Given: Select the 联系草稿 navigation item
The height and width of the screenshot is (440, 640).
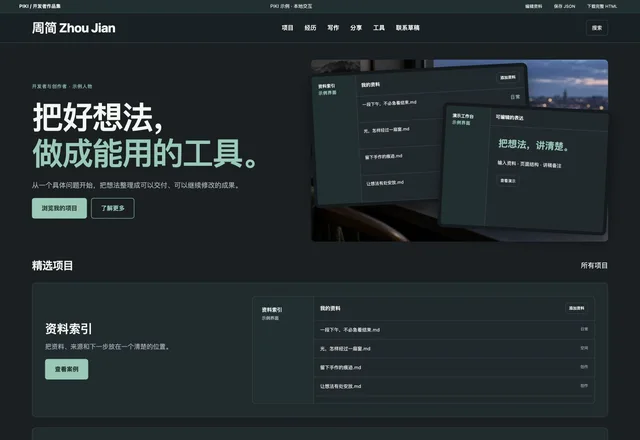Looking at the screenshot, I should point(407,28).
